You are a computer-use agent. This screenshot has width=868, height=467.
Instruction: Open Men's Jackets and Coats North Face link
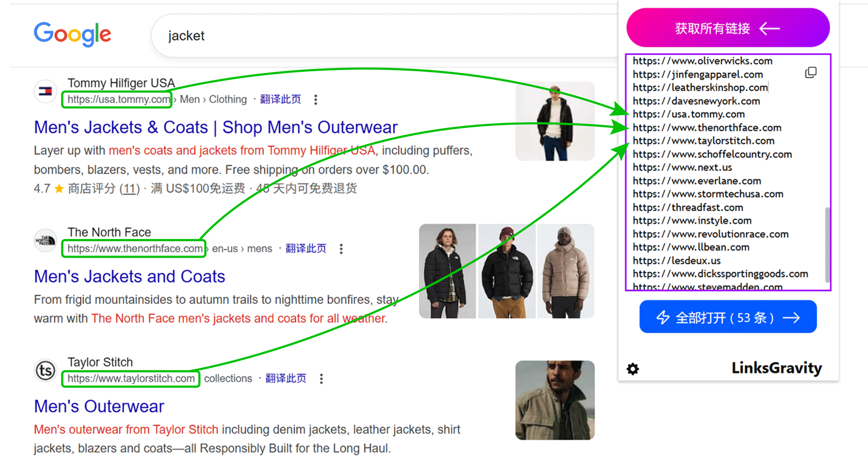point(130,277)
